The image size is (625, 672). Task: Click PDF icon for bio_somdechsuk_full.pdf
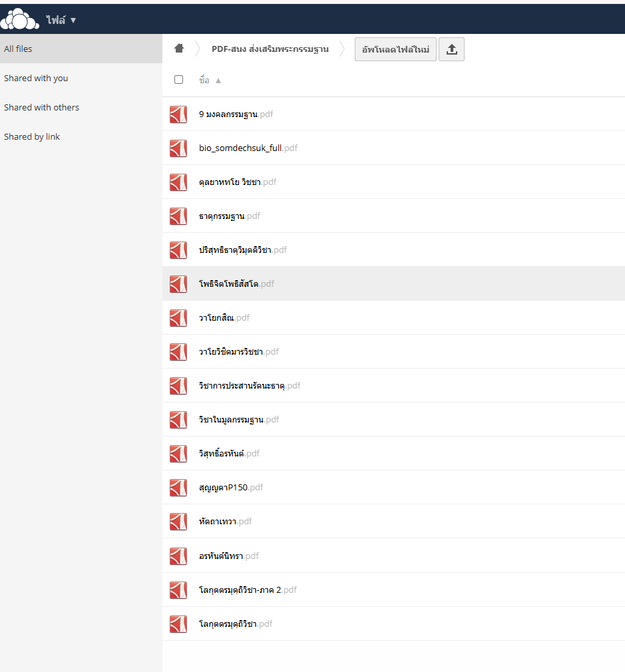[178, 148]
